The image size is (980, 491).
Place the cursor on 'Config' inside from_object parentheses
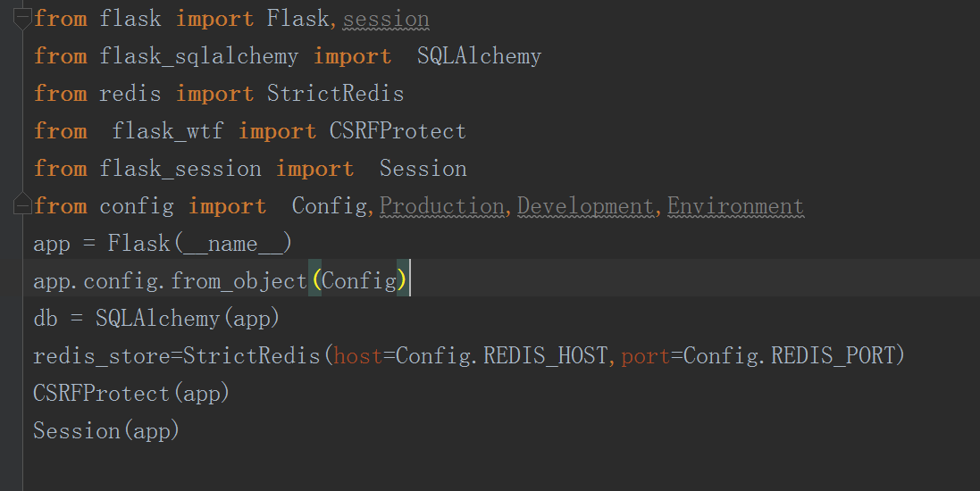[358, 281]
